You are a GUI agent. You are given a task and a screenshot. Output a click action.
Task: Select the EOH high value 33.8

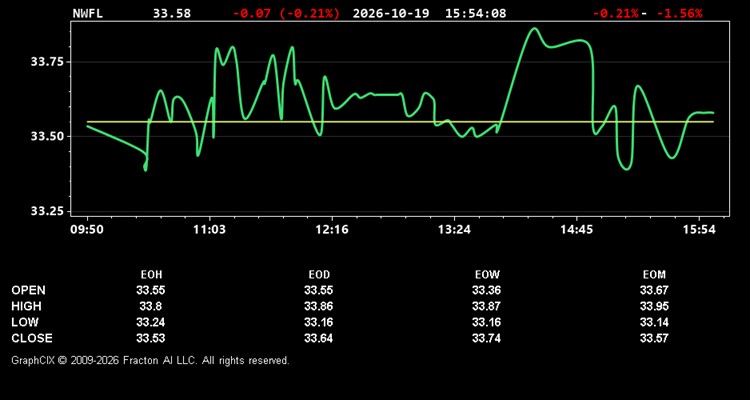[151, 306]
